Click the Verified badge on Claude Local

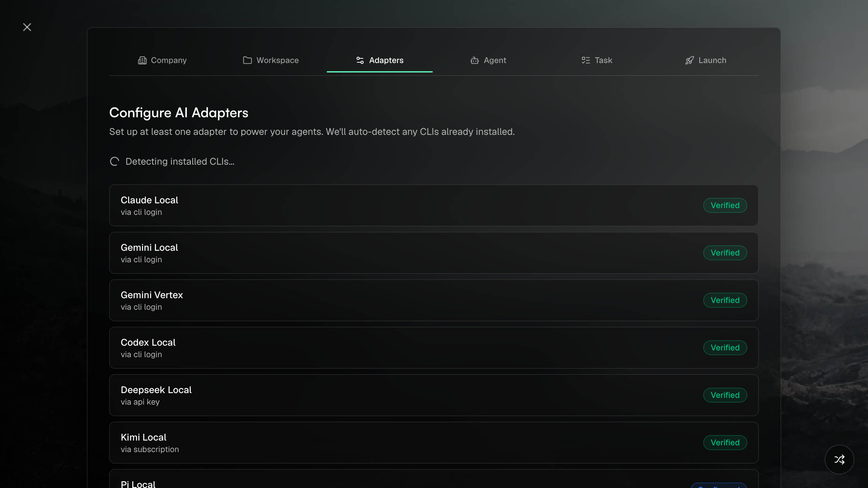point(725,205)
